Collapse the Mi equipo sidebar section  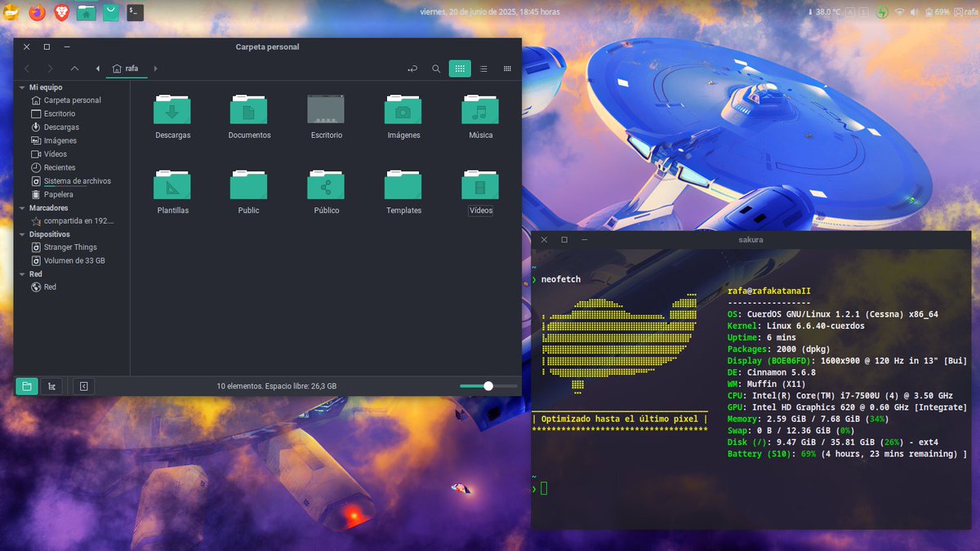pos(21,87)
